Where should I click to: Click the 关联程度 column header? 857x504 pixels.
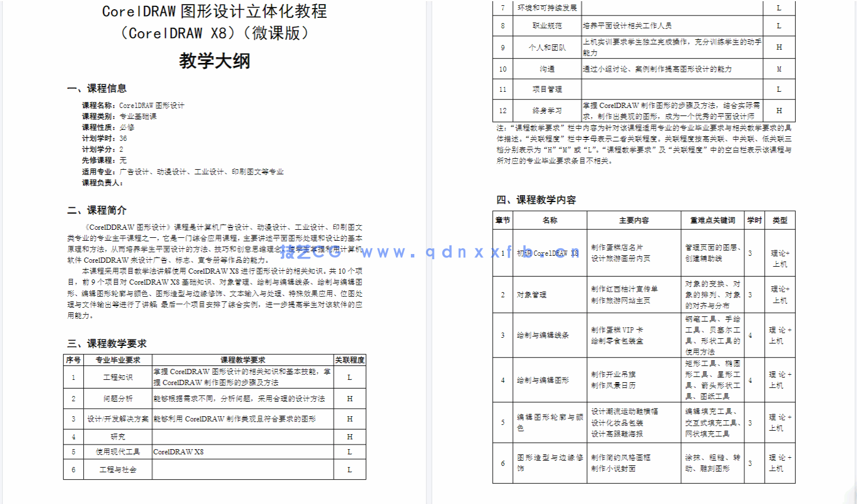[350, 359]
